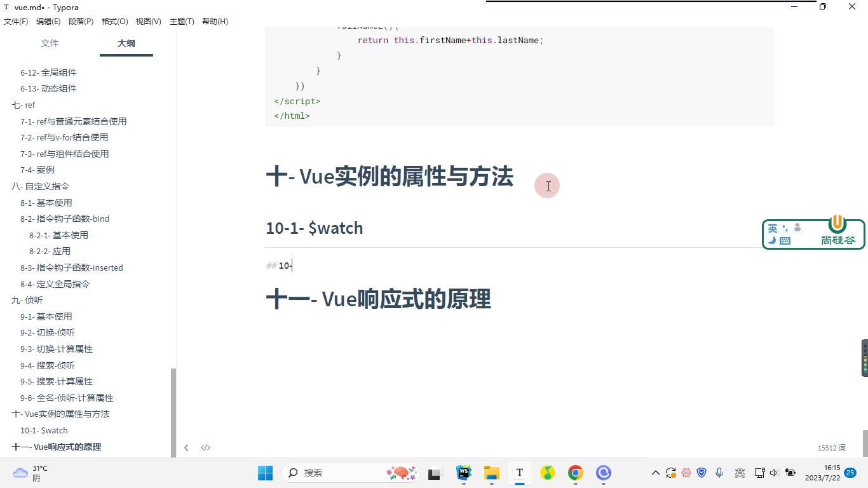Click the Typora taskbar icon
Screen dimensions: 868x488
point(519,473)
